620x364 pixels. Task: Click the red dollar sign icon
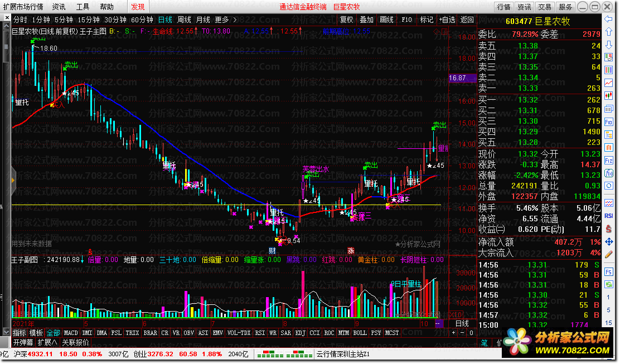[x=608, y=229]
